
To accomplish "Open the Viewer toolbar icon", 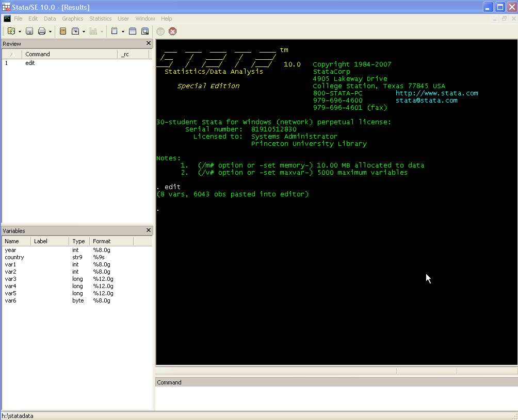I will [x=75, y=31].
